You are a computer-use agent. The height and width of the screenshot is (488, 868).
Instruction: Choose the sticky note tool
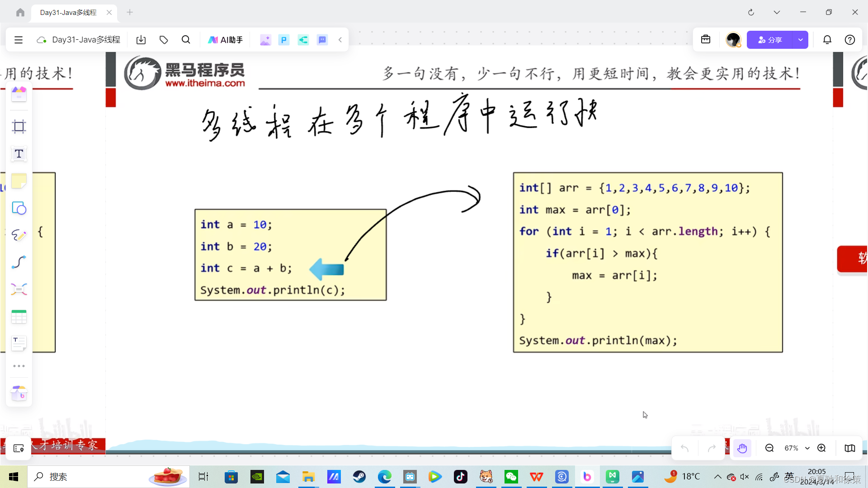pyautogui.click(x=19, y=181)
